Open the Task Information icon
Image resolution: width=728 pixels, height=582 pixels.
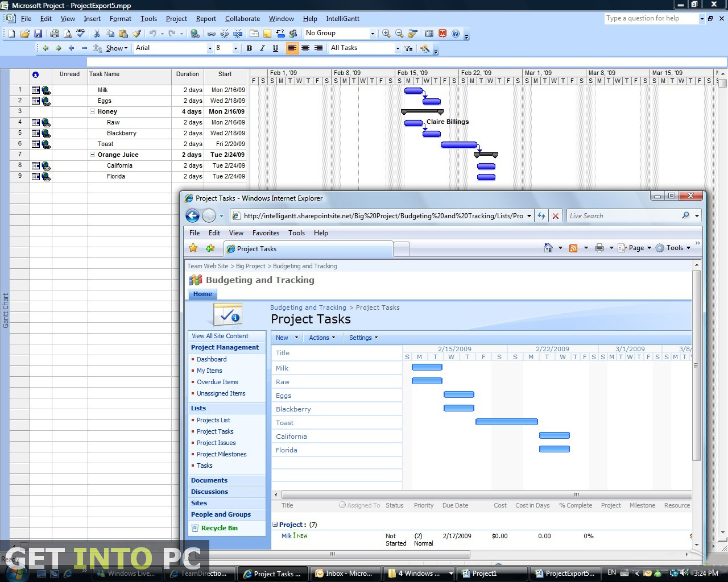coord(254,34)
